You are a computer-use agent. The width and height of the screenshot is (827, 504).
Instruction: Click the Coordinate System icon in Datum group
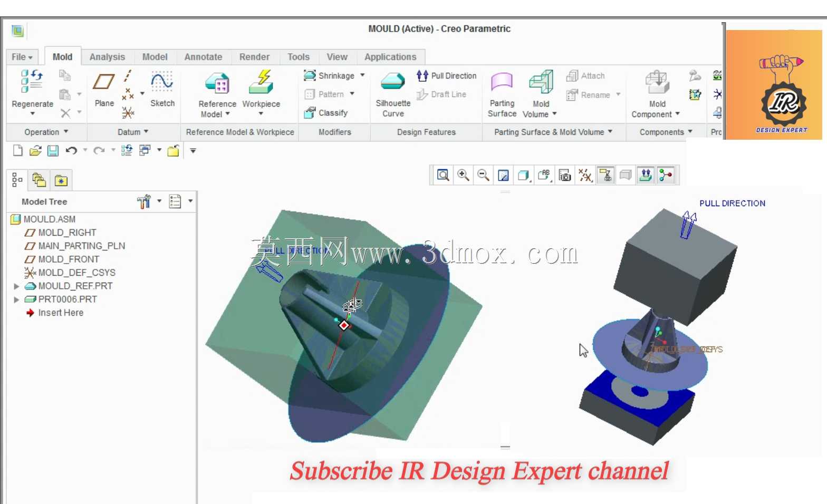pos(128,112)
